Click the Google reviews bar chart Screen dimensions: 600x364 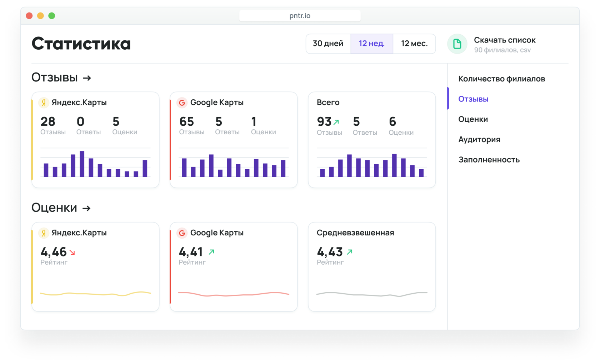point(234,163)
